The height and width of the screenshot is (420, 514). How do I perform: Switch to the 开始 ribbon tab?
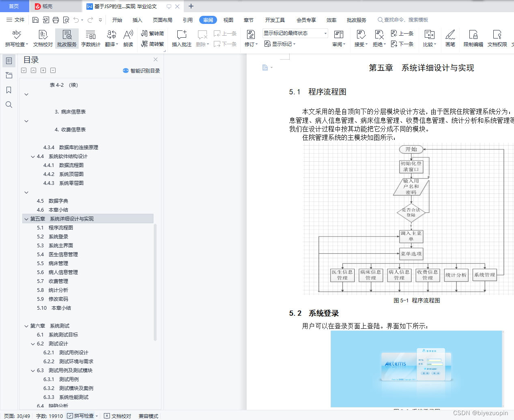tap(117, 20)
